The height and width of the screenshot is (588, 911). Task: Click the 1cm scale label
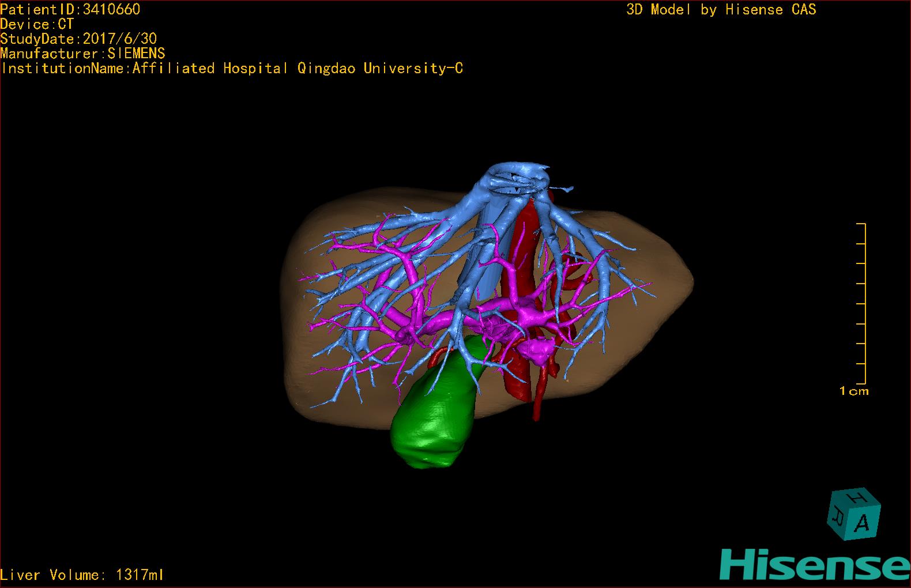(x=853, y=391)
